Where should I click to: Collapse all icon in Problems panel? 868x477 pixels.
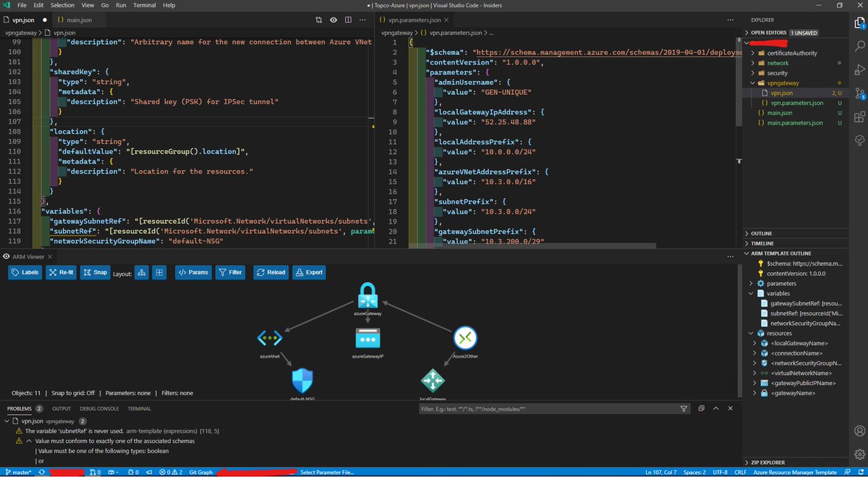pos(702,409)
